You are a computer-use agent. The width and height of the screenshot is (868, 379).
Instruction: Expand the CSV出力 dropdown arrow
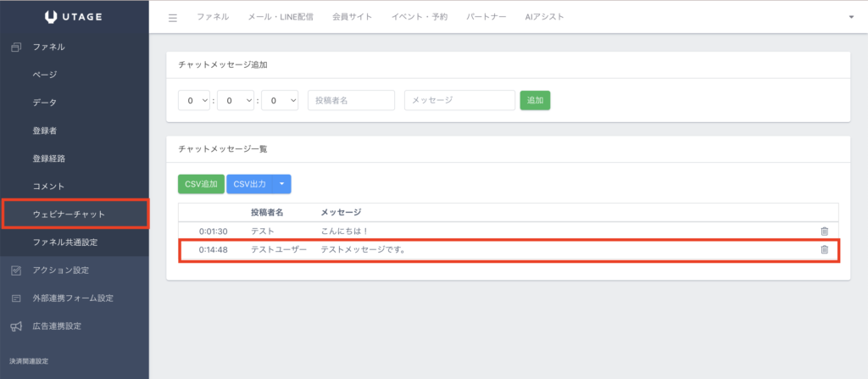click(x=282, y=185)
